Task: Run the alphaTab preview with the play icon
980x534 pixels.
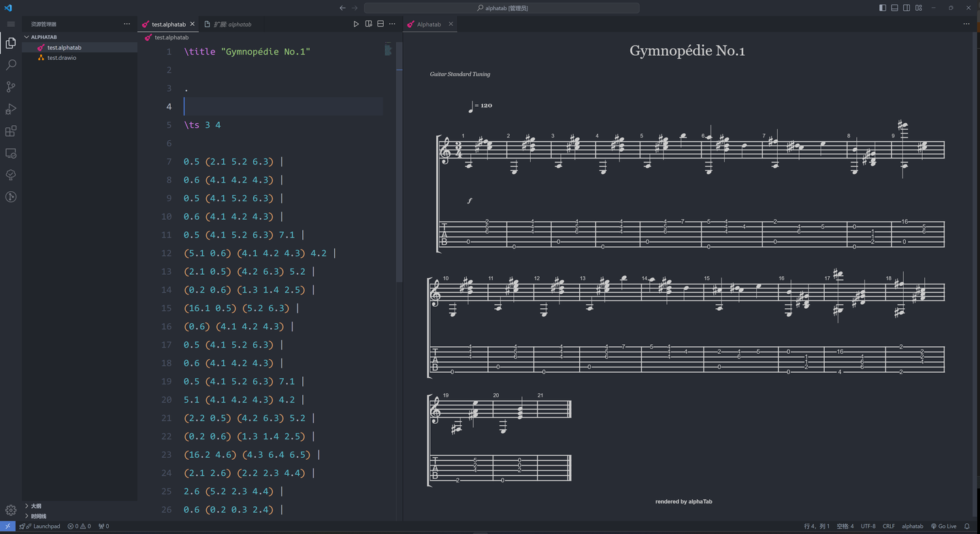Action: coord(356,23)
